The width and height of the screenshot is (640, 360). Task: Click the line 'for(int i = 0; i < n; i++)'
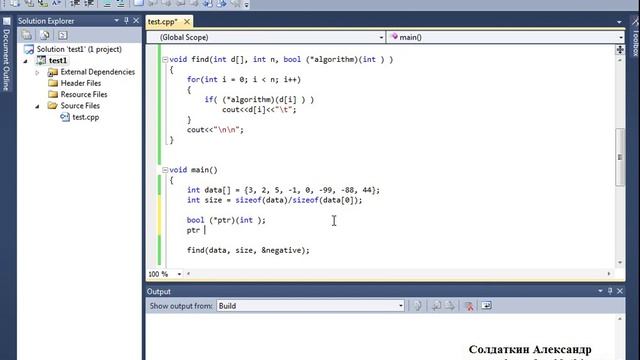(244, 80)
